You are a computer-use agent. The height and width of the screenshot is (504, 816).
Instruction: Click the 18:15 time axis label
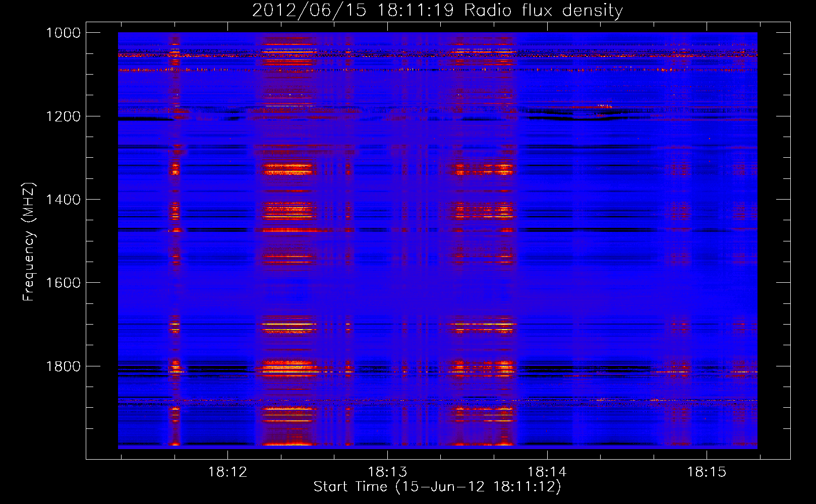tap(707, 472)
